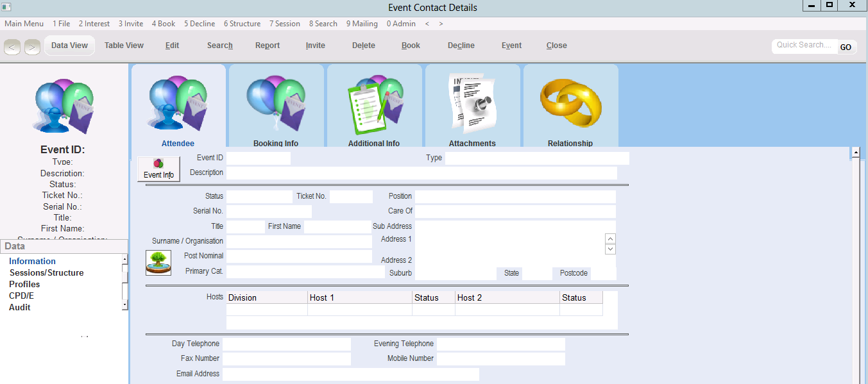Click the tree icon beside Post Nominal
The width and height of the screenshot is (868, 384).
[x=158, y=263]
